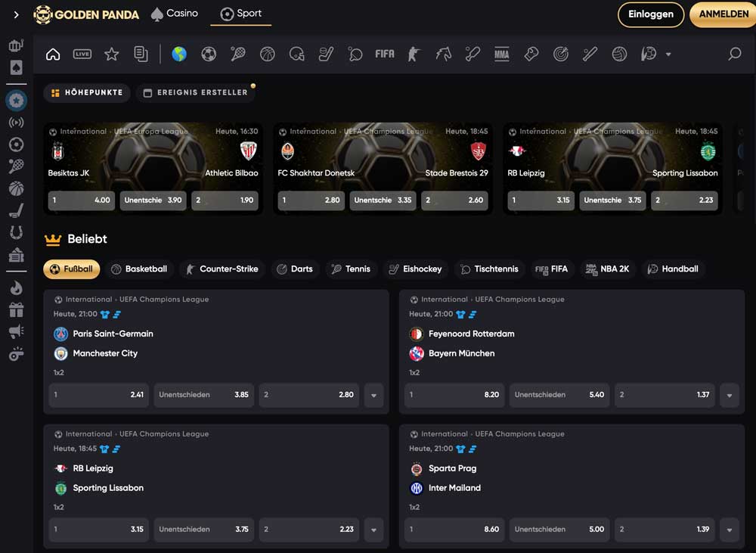Viewport: 756px width, 553px height.
Task: Select the Basketball category pill
Action: (x=139, y=269)
